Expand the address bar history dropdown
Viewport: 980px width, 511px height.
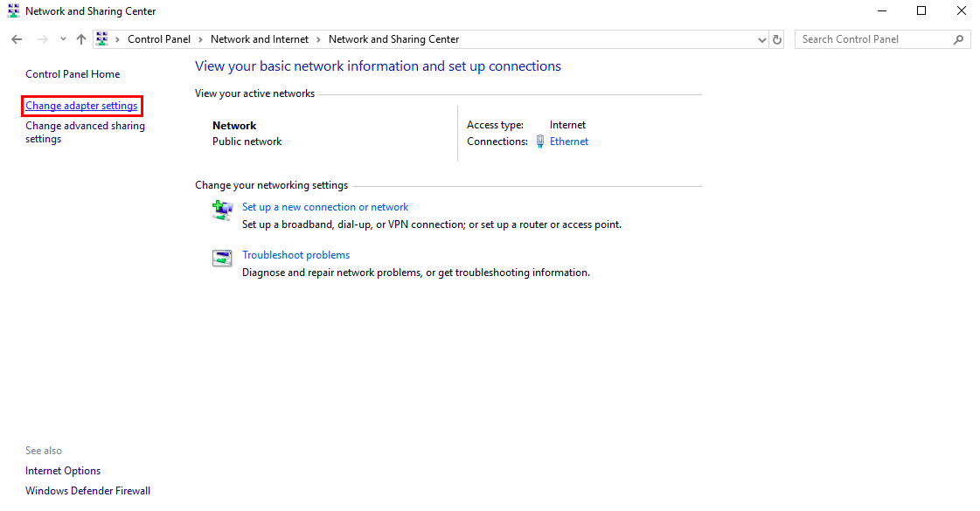[761, 39]
